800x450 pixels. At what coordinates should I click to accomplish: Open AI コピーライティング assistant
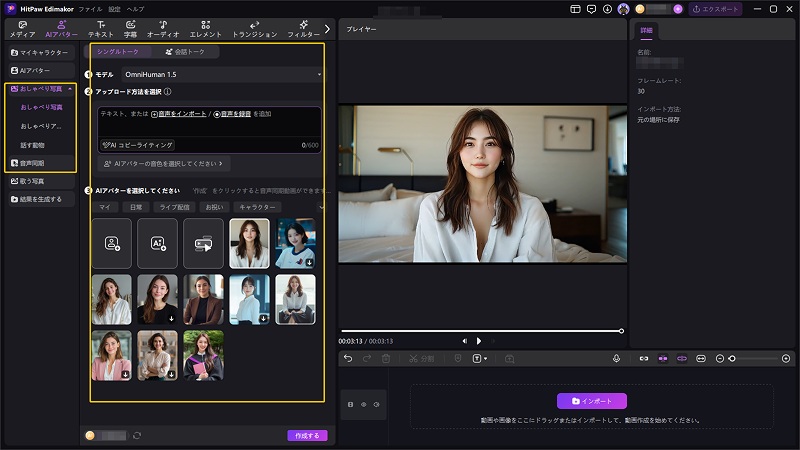pos(138,145)
